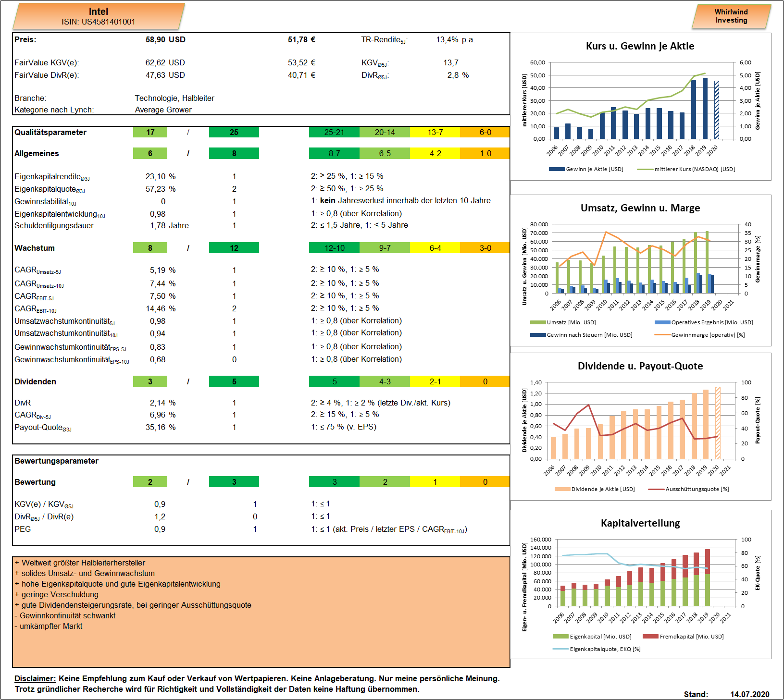This screenshot has width=784, height=700.
Task: Click the Qualitätsparameter score cell 17
Action: coord(150,132)
